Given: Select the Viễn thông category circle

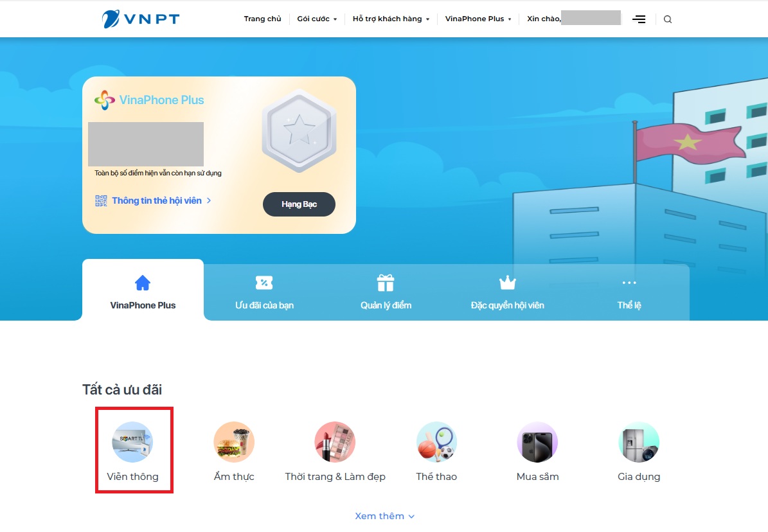Looking at the screenshot, I should click(134, 442).
